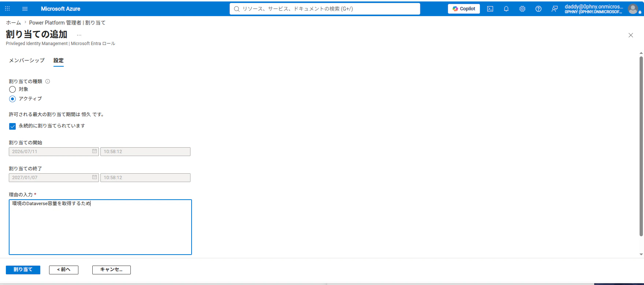The width and height of the screenshot is (644, 285).
Task: Click the キャンセル button
Action: (111, 270)
